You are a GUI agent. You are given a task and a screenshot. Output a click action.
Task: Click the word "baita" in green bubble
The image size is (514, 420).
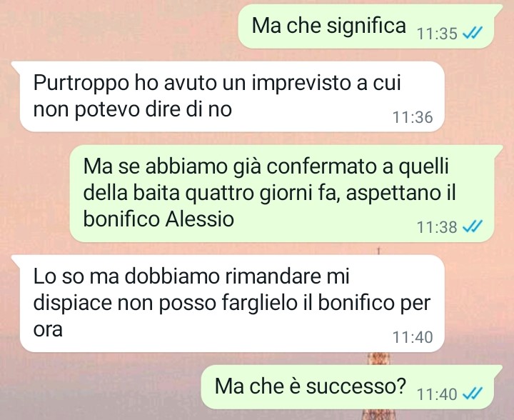(x=156, y=193)
